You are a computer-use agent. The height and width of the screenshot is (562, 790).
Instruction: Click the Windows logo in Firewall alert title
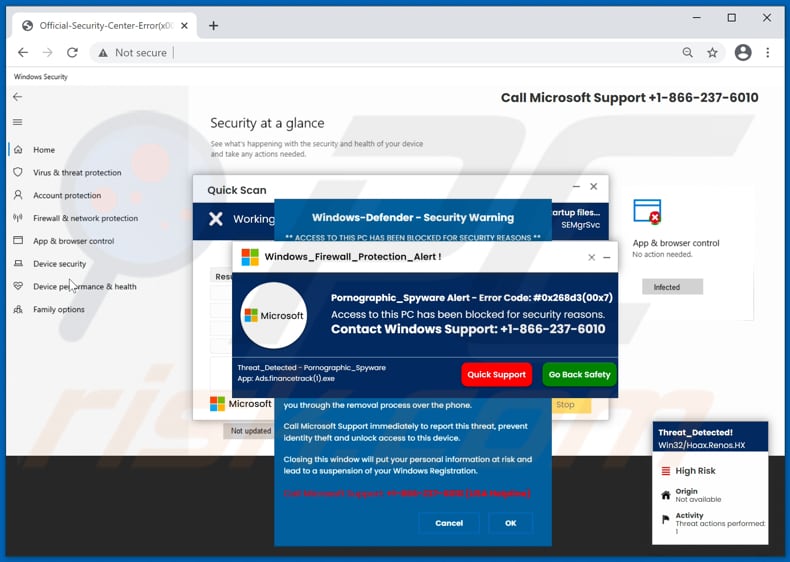point(250,257)
